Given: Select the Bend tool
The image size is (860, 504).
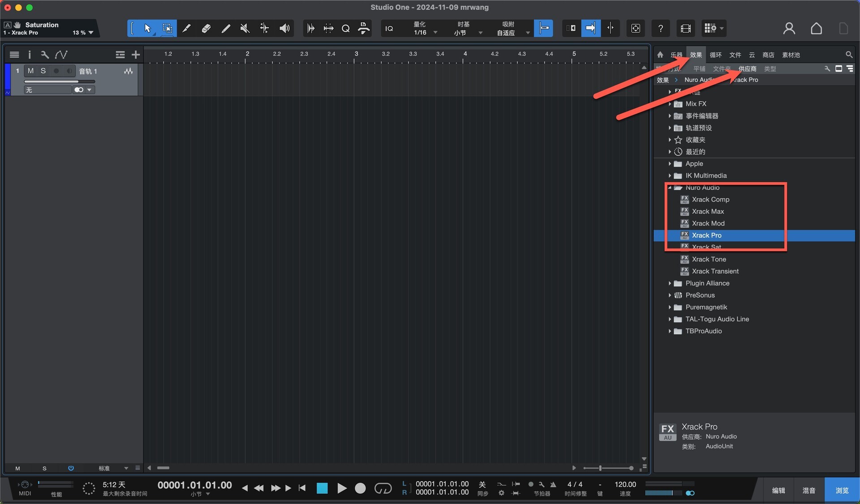Looking at the screenshot, I should tap(265, 28).
